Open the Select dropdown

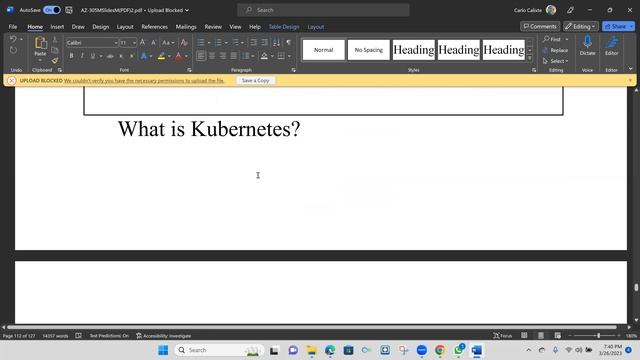click(556, 61)
